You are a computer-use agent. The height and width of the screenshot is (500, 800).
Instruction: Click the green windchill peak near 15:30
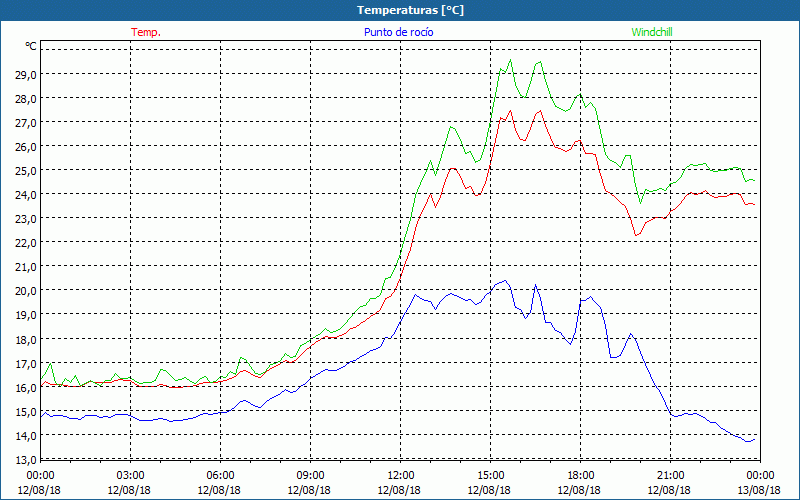pos(510,60)
